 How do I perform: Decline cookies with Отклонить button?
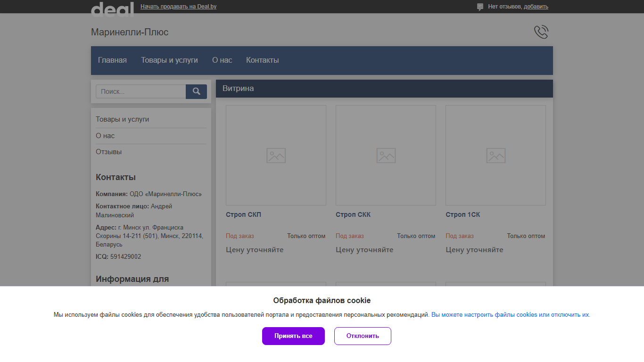pyautogui.click(x=363, y=336)
